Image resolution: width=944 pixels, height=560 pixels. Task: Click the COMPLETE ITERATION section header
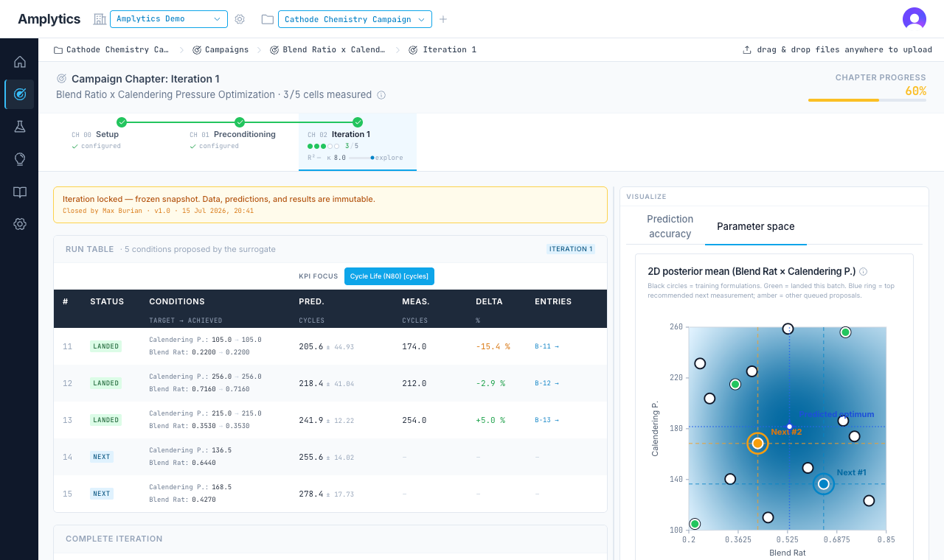pos(114,539)
